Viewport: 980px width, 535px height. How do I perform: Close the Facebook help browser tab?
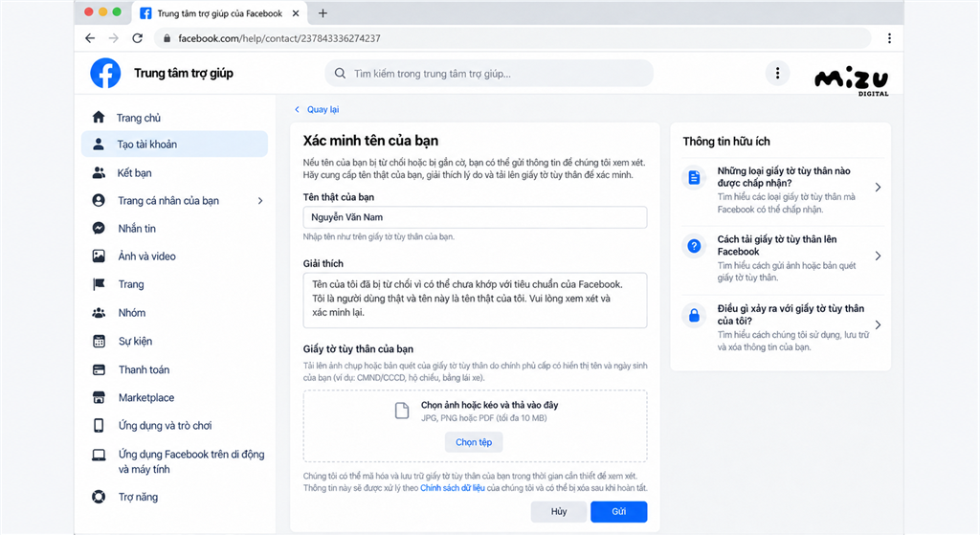(x=296, y=13)
